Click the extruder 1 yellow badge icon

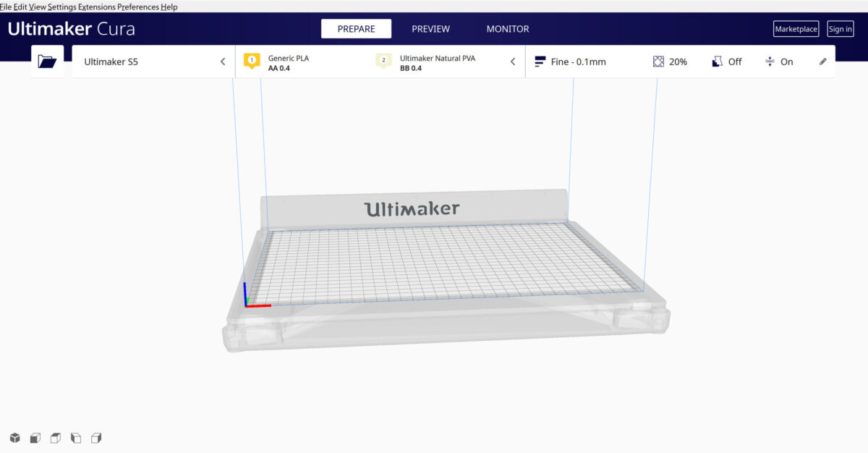point(251,61)
